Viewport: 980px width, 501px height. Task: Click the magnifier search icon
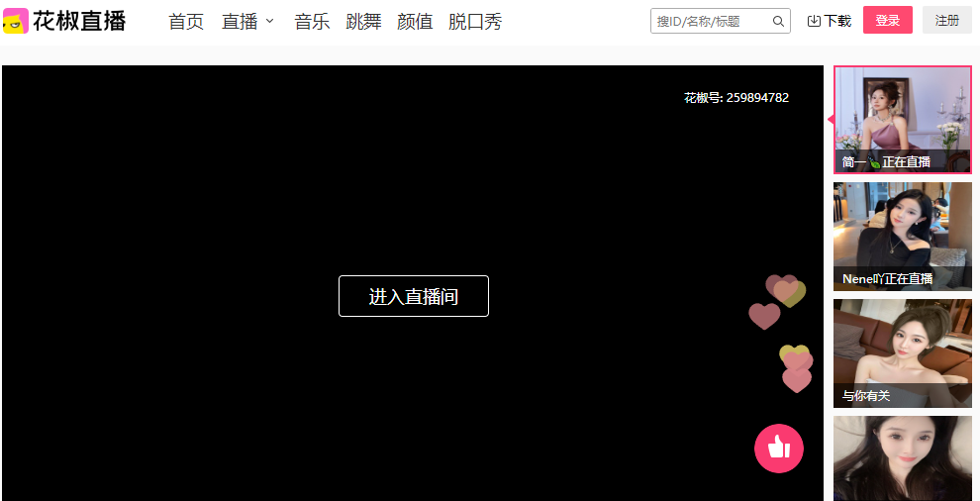778,21
